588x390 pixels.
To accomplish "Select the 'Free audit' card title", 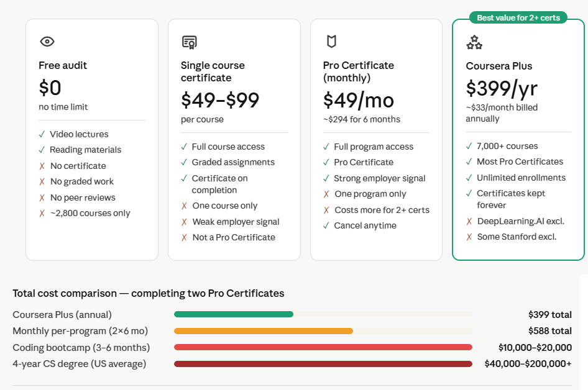I will point(63,65).
